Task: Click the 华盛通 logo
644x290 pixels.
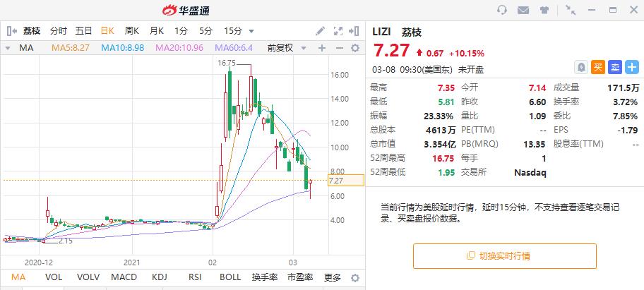Action: (186, 11)
